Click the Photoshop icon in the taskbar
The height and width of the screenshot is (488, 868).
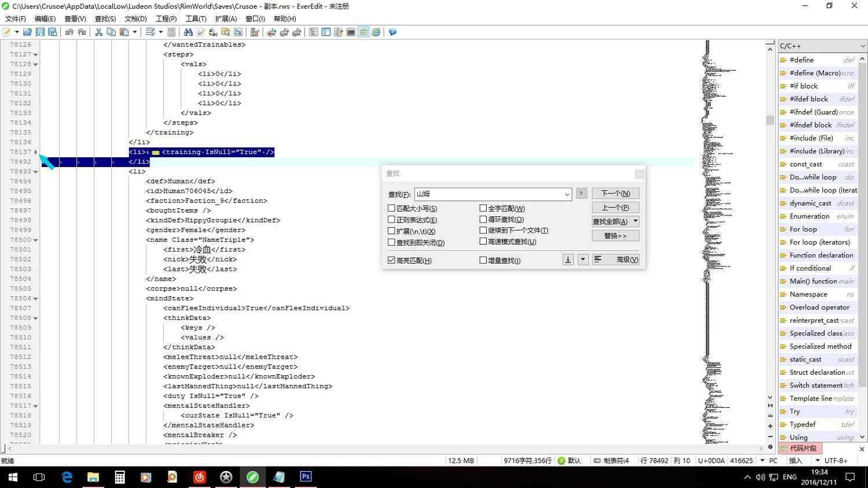pyautogui.click(x=306, y=477)
